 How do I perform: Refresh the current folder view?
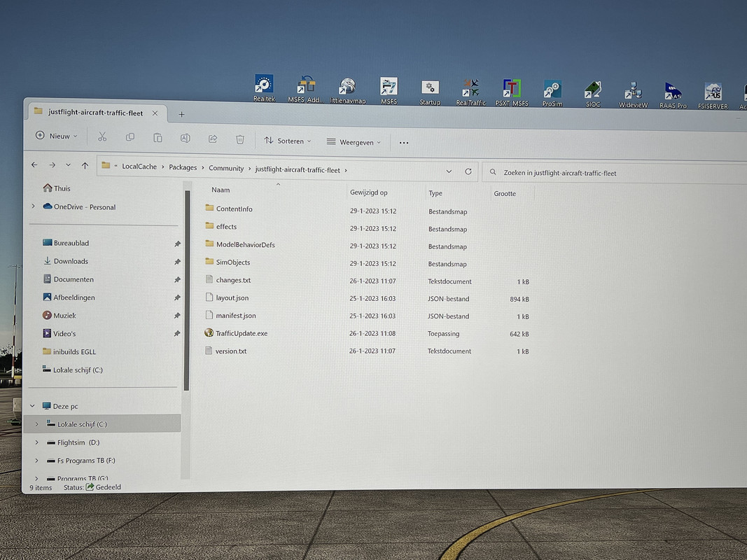(x=468, y=171)
